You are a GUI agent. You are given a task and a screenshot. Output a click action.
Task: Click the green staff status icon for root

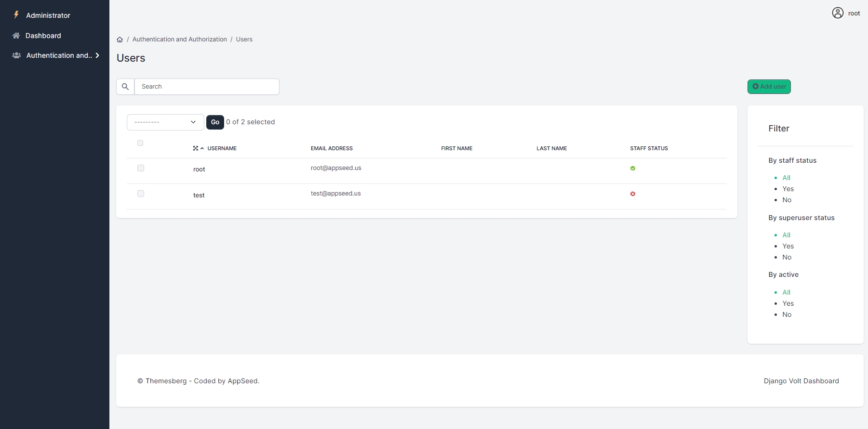click(633, 169)
